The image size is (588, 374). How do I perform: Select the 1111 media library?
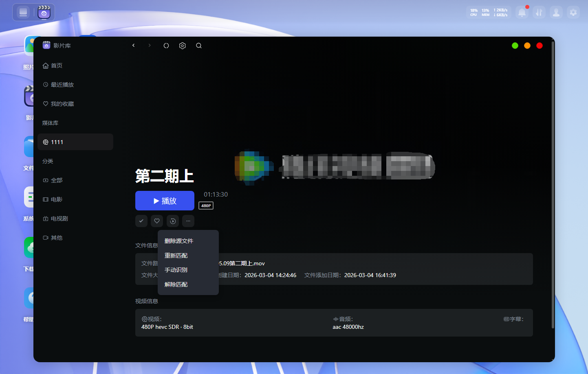(75, 142)
